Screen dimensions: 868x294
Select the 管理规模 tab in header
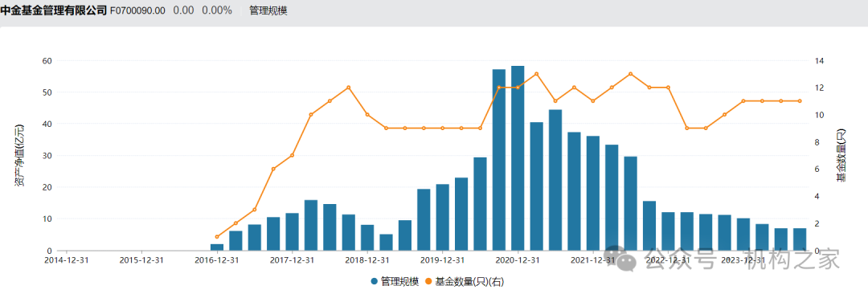(268, 10)
